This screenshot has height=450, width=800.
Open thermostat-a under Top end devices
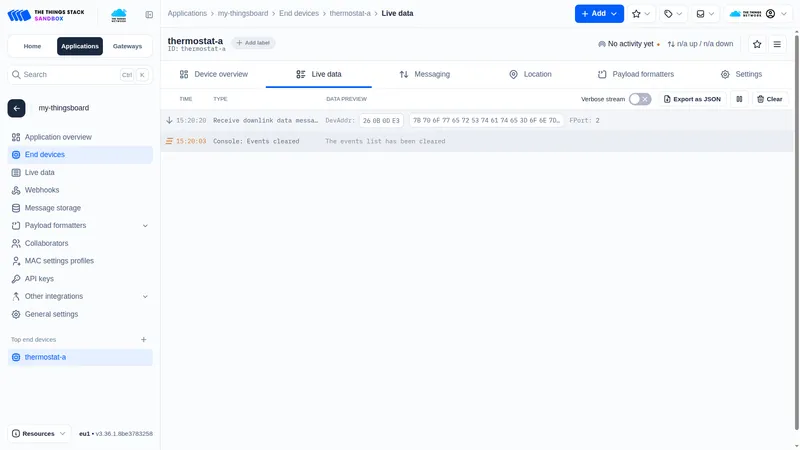click(x=80, y=357)
